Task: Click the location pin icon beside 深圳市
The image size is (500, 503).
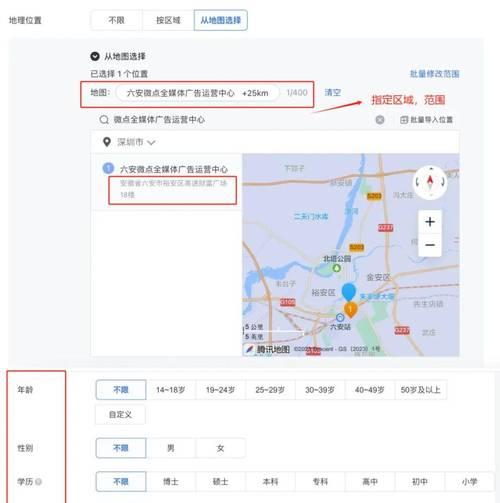Action: (x=107, y=142)
